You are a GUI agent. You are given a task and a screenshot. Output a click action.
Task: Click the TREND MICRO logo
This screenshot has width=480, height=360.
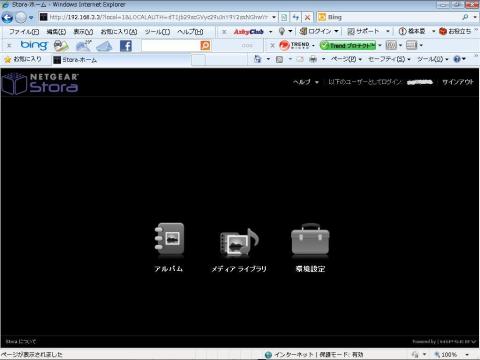[x=295, y=45]
